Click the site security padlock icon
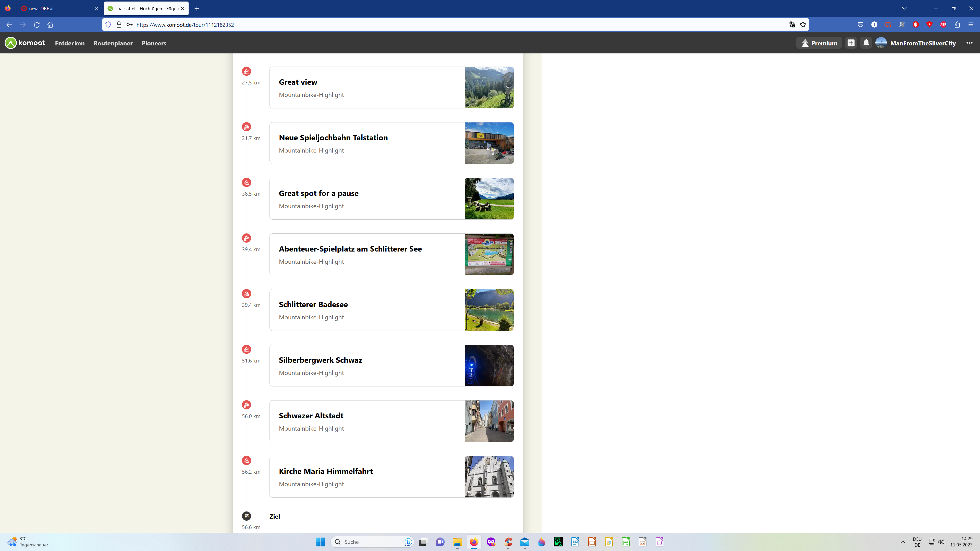 (119, 25)
